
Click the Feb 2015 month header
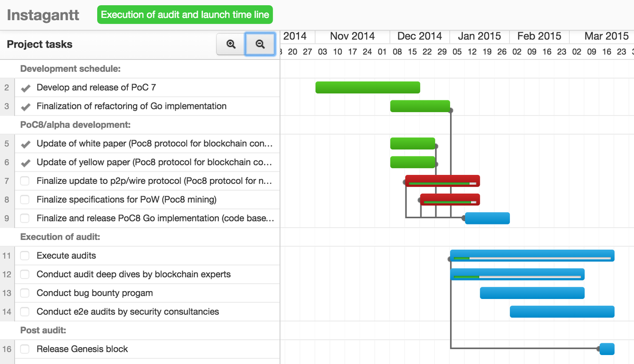(x=539, y=36)
